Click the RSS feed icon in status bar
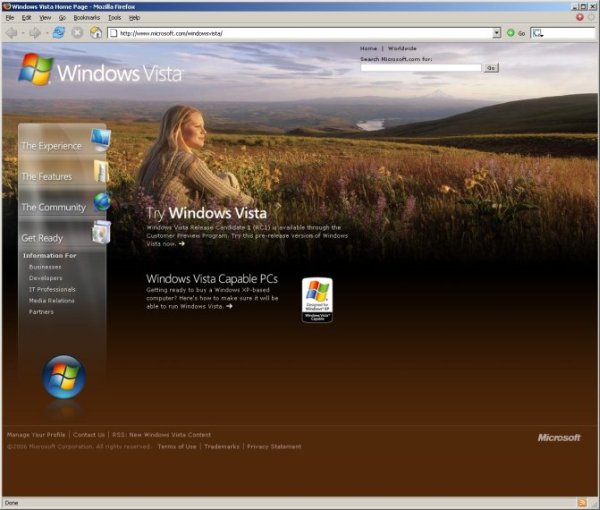The image size is (600, 510). point(582,503)
